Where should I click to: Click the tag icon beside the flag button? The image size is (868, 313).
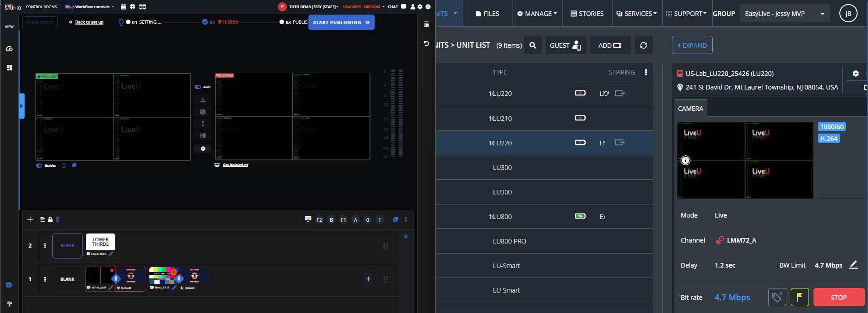(x=777, y=297)
